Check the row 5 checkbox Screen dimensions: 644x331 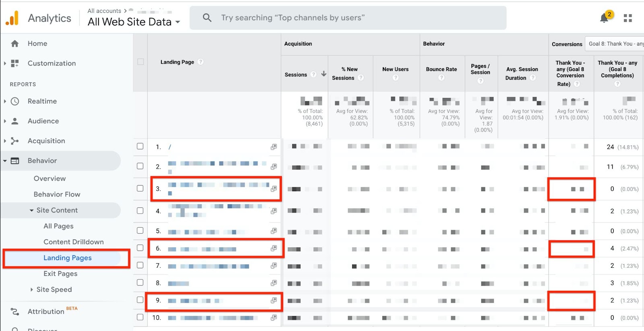(140, 230)
